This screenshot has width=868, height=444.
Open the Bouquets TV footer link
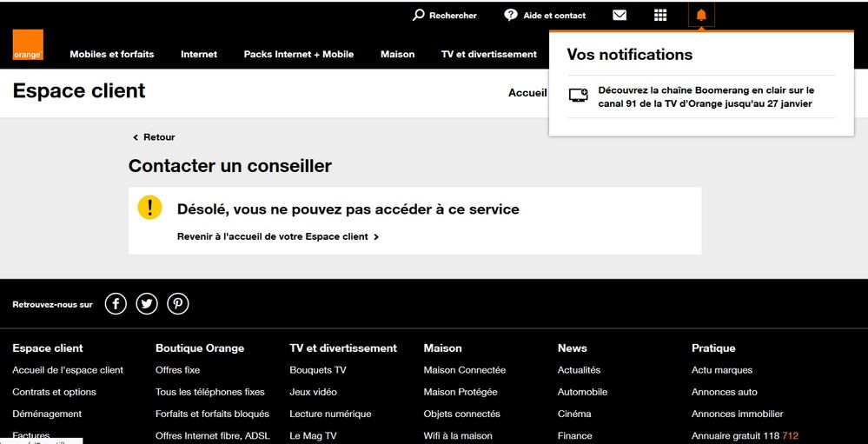click(318, 370)
